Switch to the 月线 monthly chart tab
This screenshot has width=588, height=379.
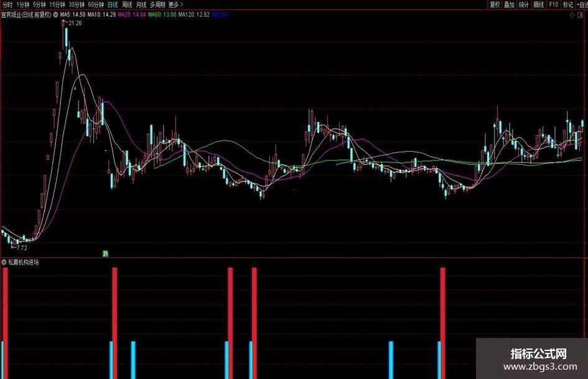(x=141, y=4)
